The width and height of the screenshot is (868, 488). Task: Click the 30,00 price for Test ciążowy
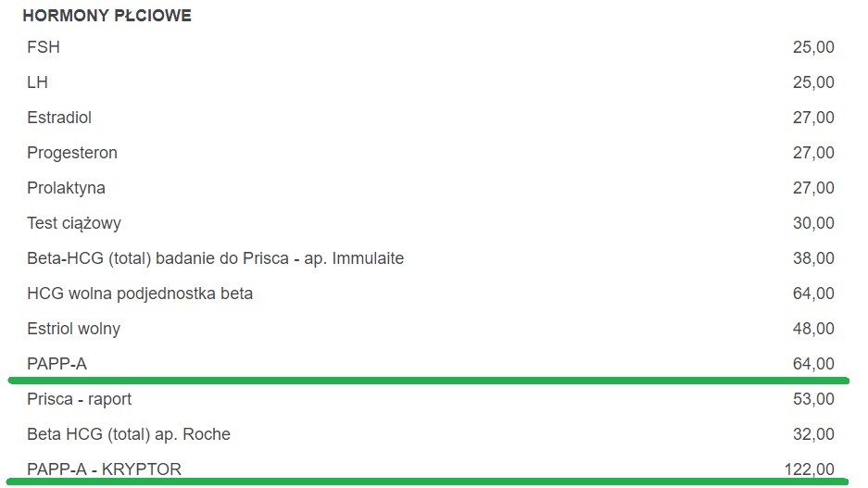(813, 223)
